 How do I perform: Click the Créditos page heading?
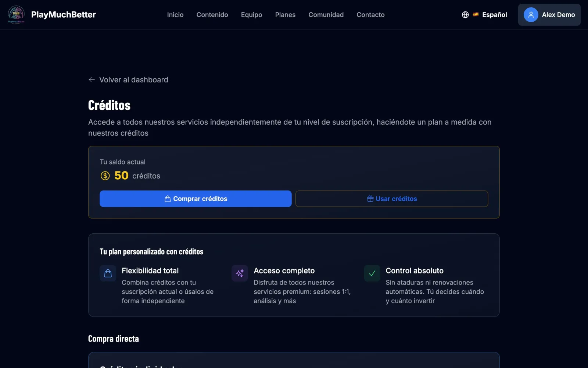(109, 105)
